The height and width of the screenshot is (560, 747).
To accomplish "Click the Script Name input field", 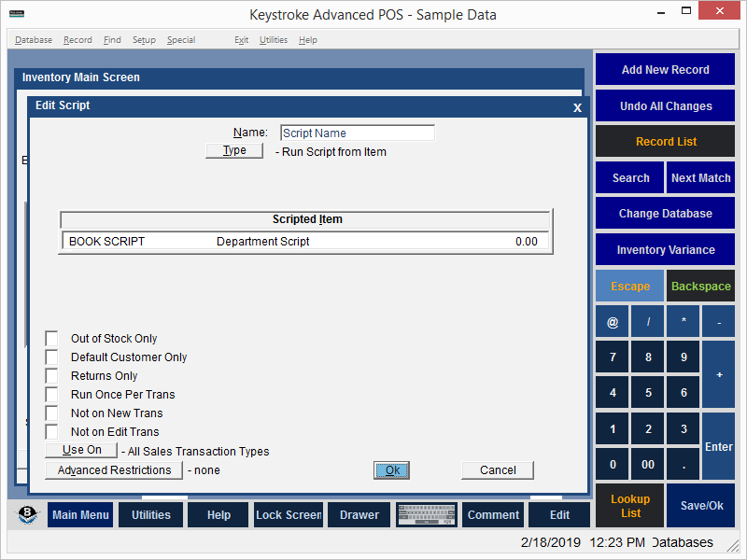I will pyautogui.click(x=357, y=133).
